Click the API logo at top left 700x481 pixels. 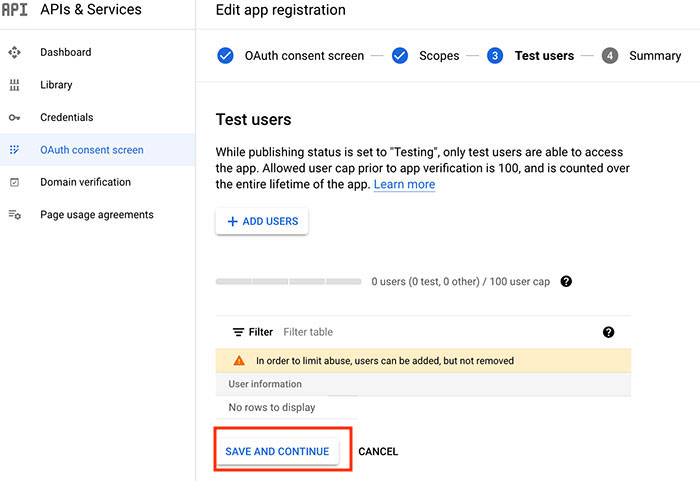pos(14,10)
